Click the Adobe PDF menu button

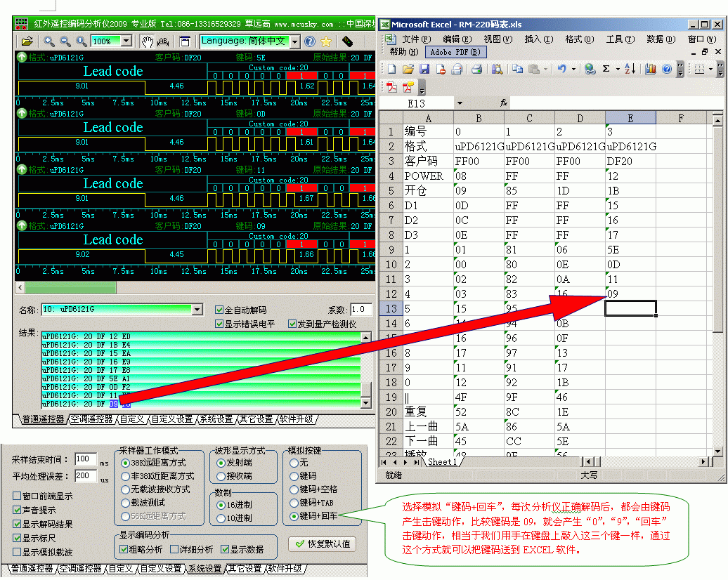tap(455, 52)
